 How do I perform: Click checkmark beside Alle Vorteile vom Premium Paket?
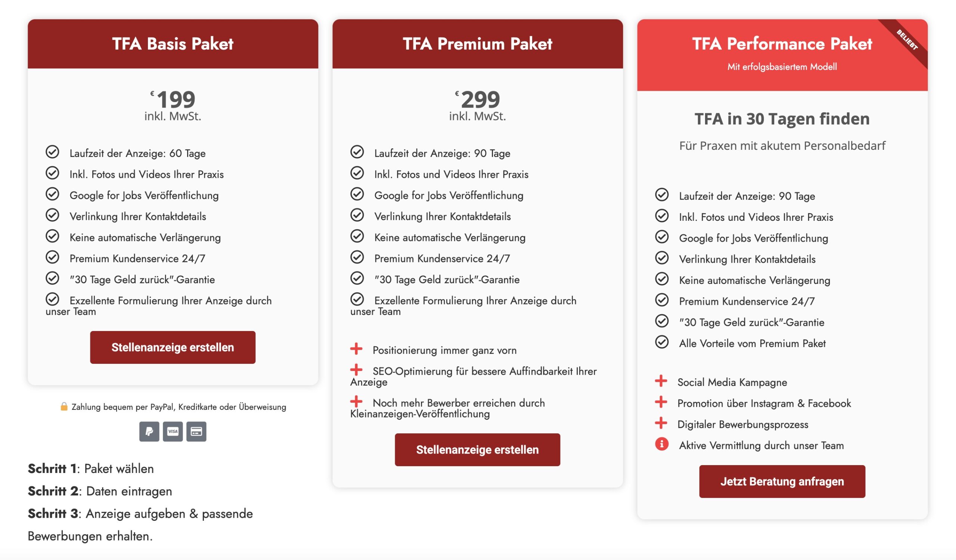tap(662, 342)
